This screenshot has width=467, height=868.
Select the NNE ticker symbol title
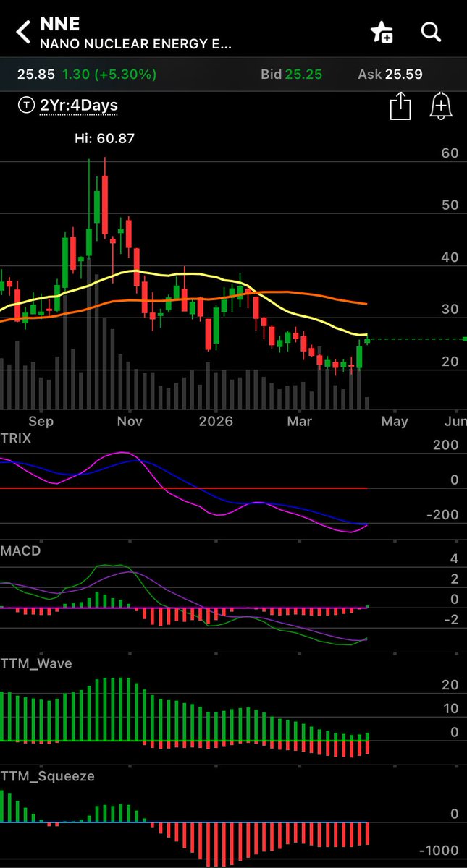59,25
